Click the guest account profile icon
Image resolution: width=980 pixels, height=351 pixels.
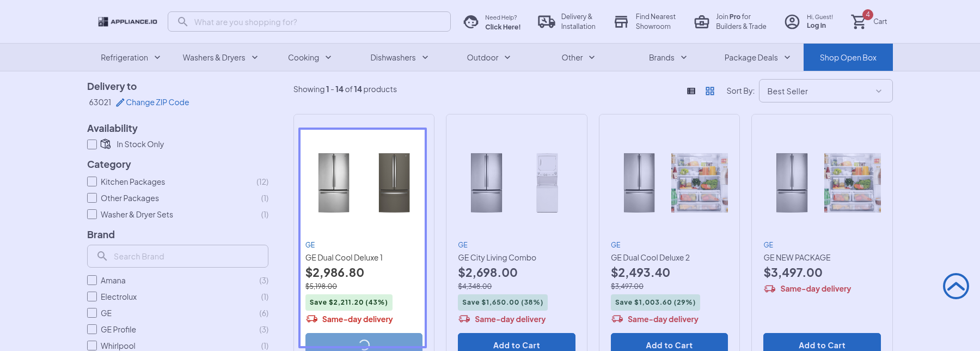pos(792,22)
